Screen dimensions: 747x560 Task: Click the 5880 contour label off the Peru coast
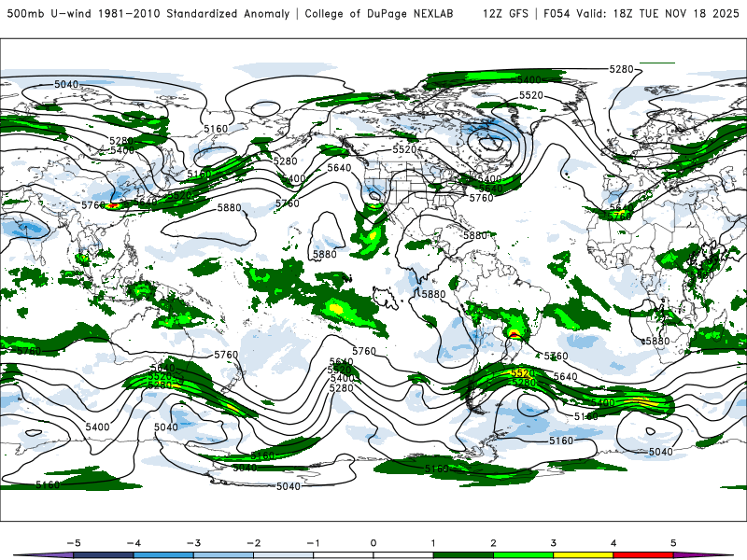(x=433, y=294)
